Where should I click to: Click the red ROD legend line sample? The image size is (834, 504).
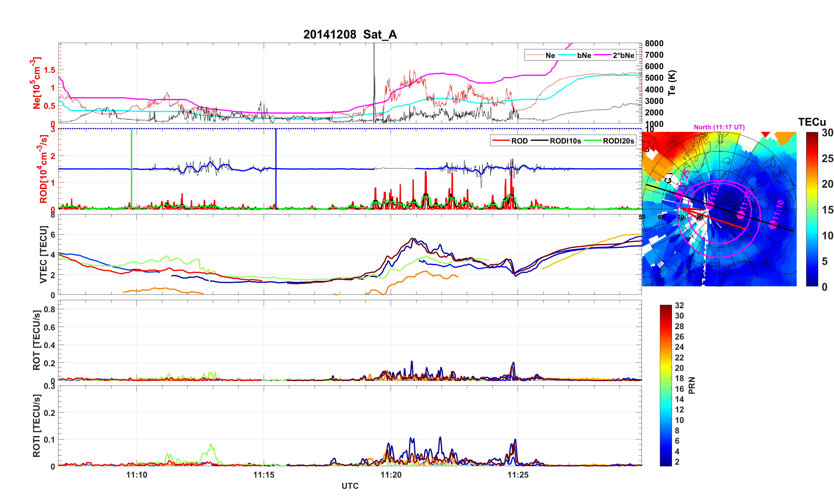(501, 141)
